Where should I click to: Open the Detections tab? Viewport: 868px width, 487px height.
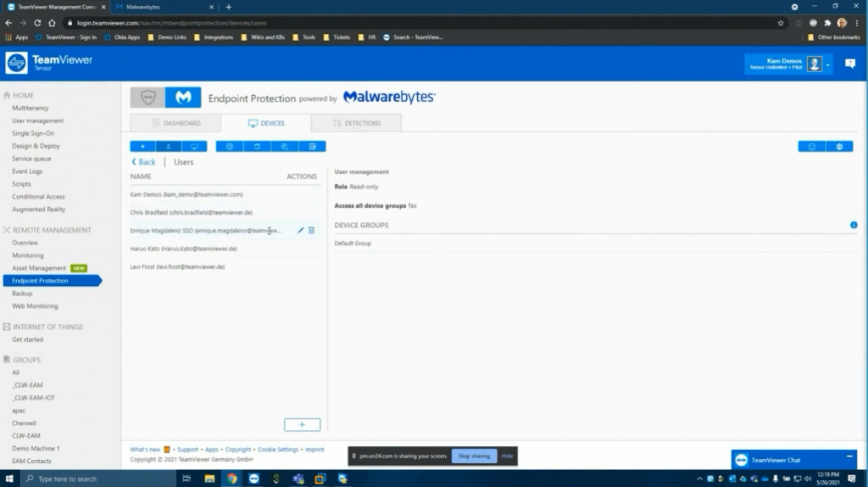(357, 123)
